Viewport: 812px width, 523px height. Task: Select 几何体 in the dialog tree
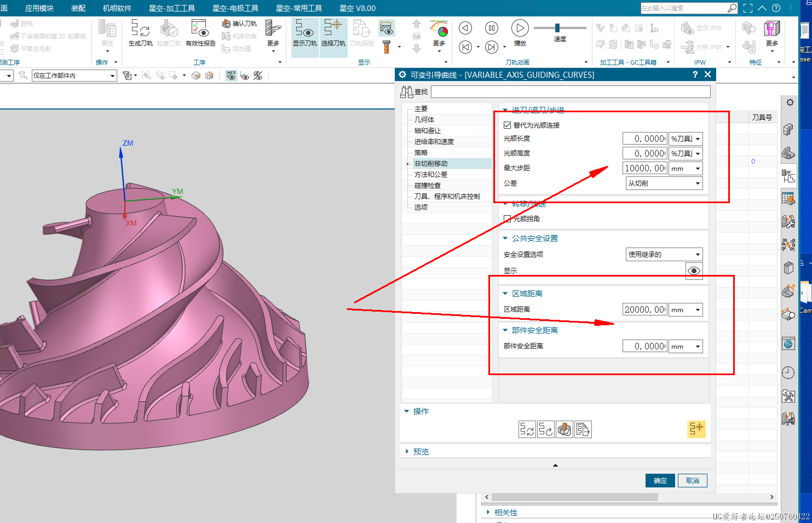tap(424, 120)
